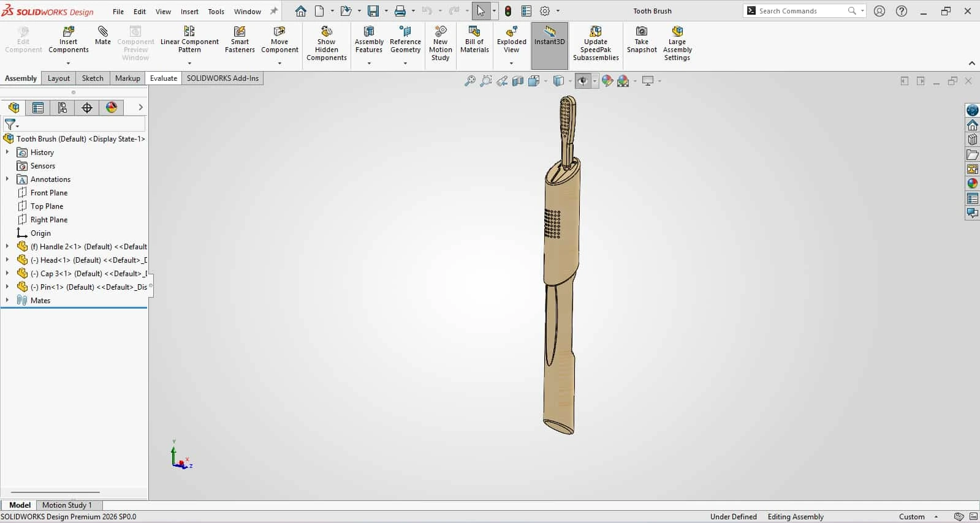Click Show Hidden Components
Image resolution: width=980 pixels, height=523 pixels.
point(327,43)
